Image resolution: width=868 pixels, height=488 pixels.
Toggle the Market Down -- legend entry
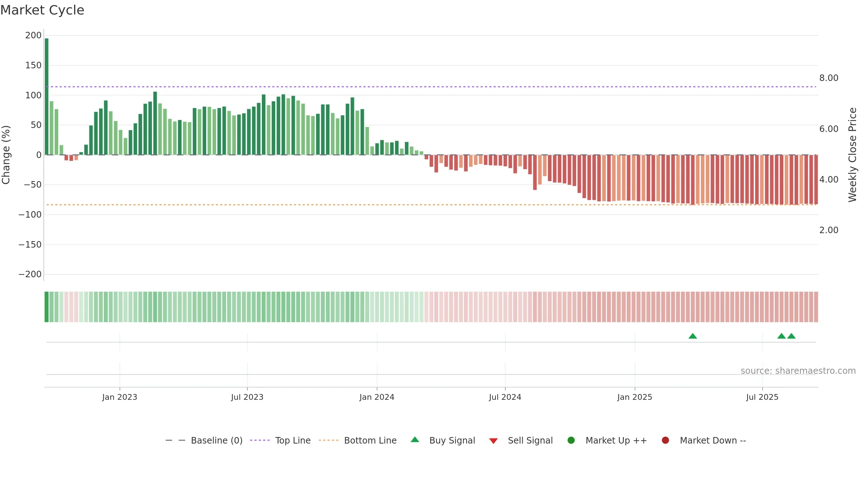(704, 440)
